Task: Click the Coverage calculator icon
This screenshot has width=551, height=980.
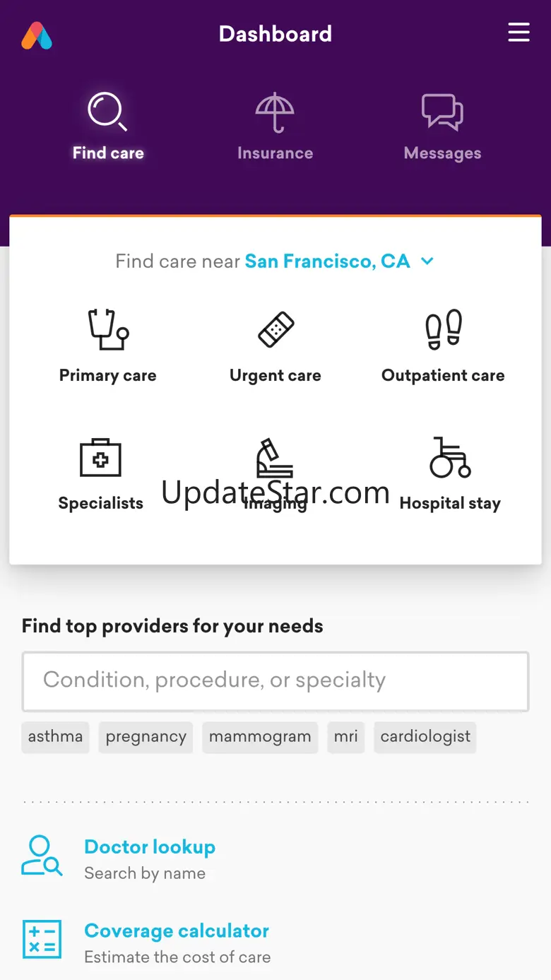Action: [42, 939]
